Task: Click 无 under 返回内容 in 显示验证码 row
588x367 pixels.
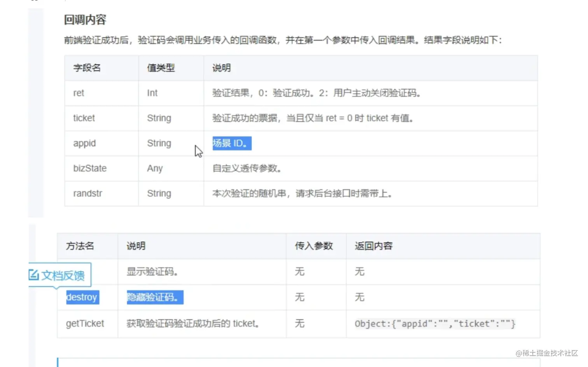Action: (359, 271)
